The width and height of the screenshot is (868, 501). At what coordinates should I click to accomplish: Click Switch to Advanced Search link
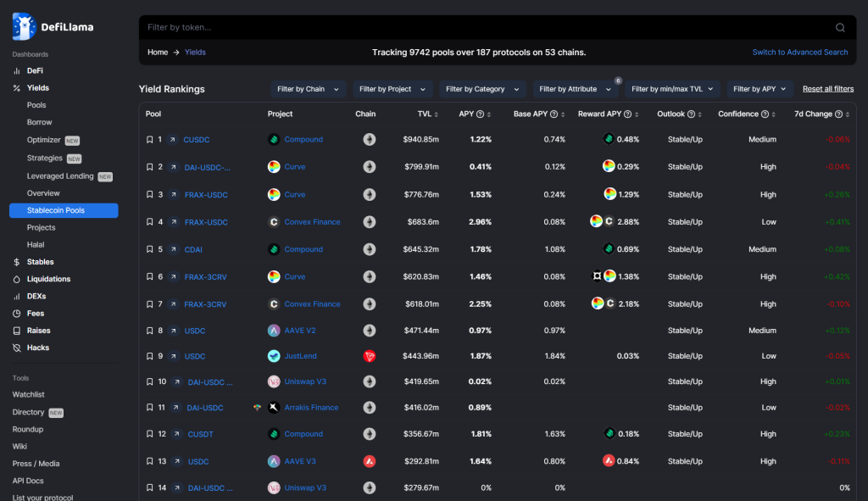click(x=800, y=52)
